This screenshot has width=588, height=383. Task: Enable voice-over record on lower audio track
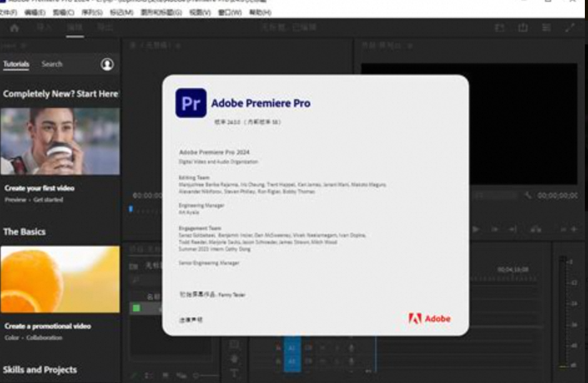click(x=351, y=362)
